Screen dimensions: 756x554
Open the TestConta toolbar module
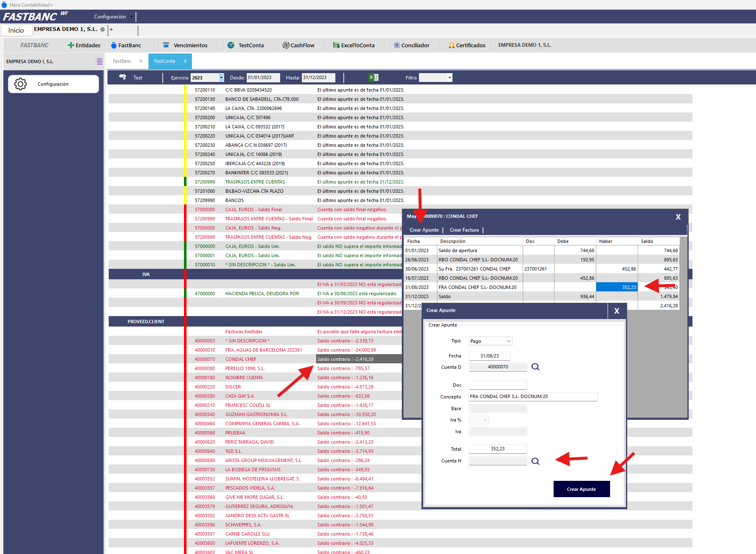[245, 45]
